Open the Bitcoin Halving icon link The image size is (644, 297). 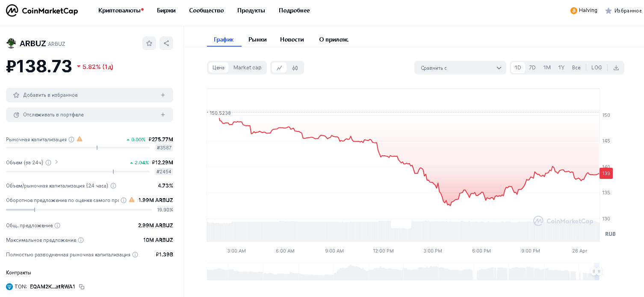tap(574, 11)
